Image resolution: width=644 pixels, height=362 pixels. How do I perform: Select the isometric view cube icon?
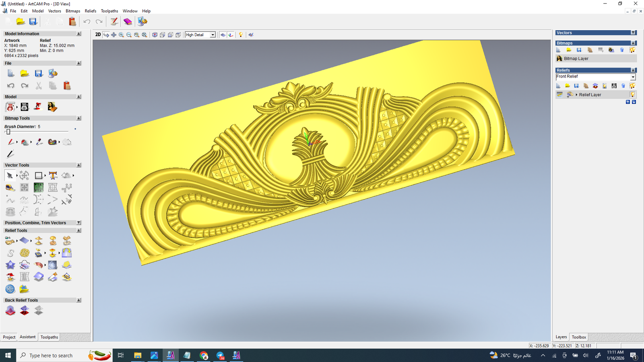coord(155,35)
